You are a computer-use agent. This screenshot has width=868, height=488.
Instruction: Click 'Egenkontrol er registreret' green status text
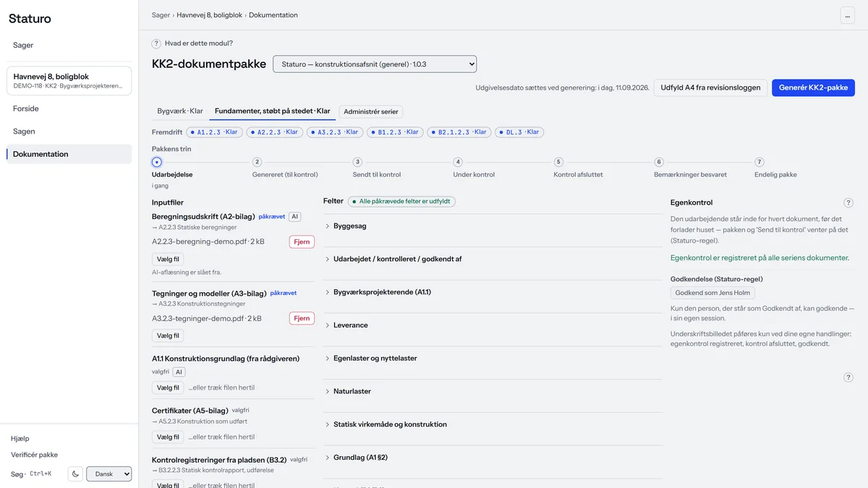coord(759,258)
